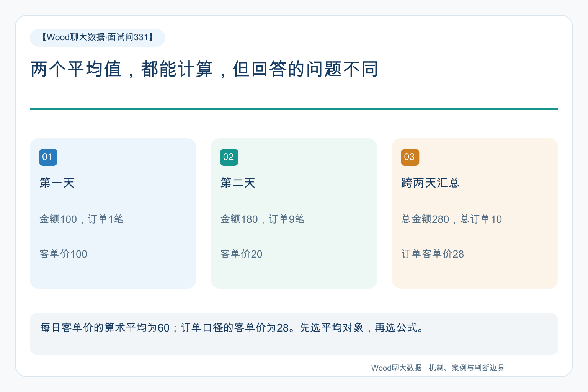Select the card heading 跨两天汇总
The height and width of the screenshot is (392, 588).
(x=430, y=183)
